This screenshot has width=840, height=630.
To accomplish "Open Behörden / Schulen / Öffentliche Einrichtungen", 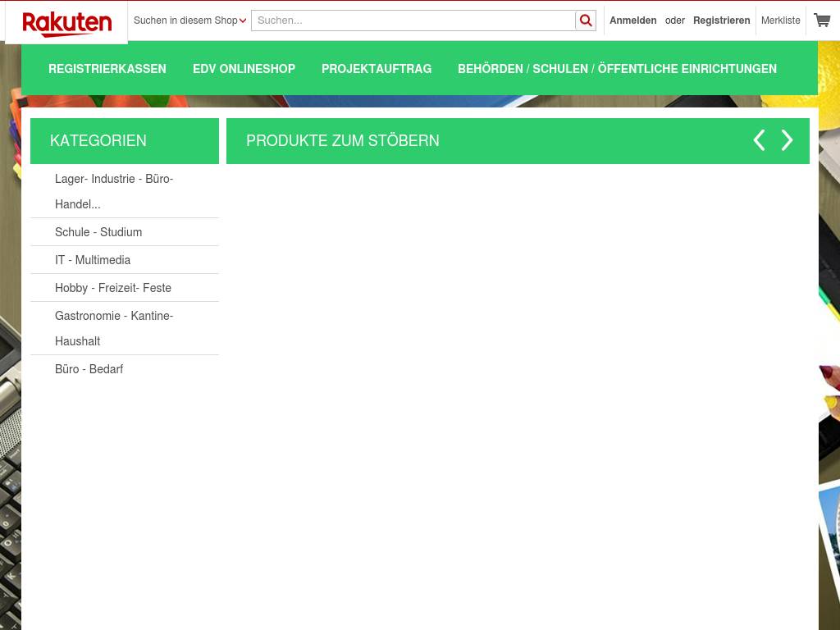I will click(x=617, y=69).
